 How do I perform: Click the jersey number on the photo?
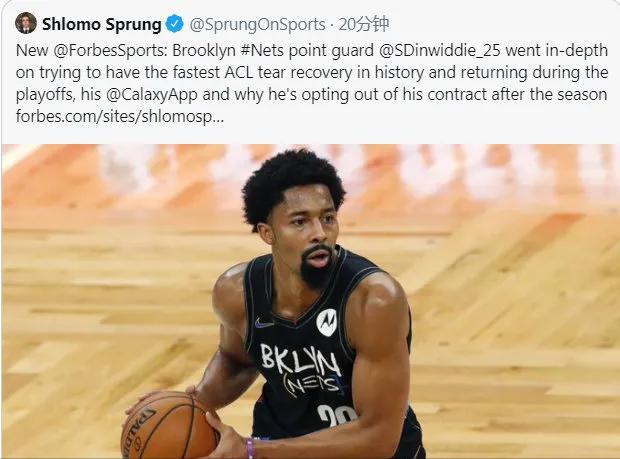tap(337, 416)
